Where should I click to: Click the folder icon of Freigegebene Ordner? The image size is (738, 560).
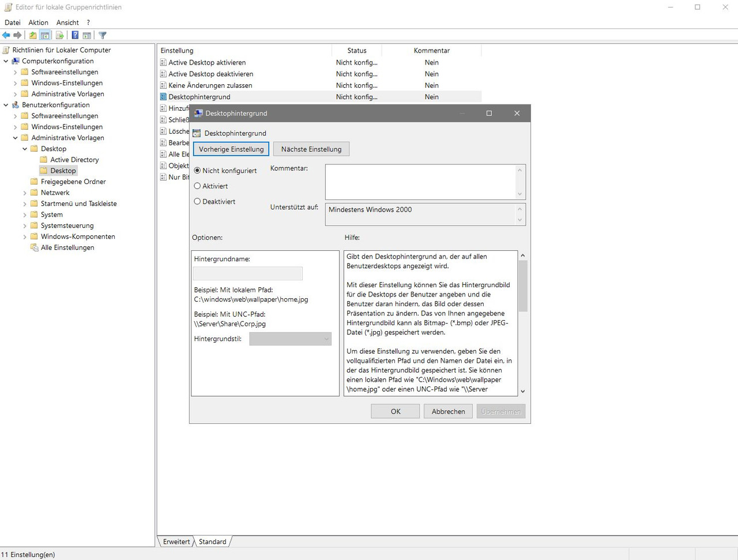34,182
